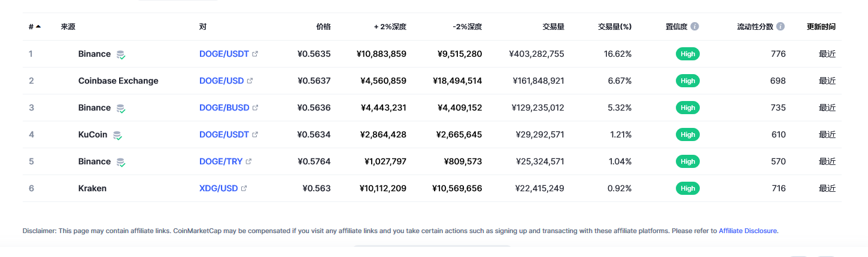This screenshot has width=868, height=257.
Task: Click the info icon beside 流动性分数
Action: click(781, 27)
